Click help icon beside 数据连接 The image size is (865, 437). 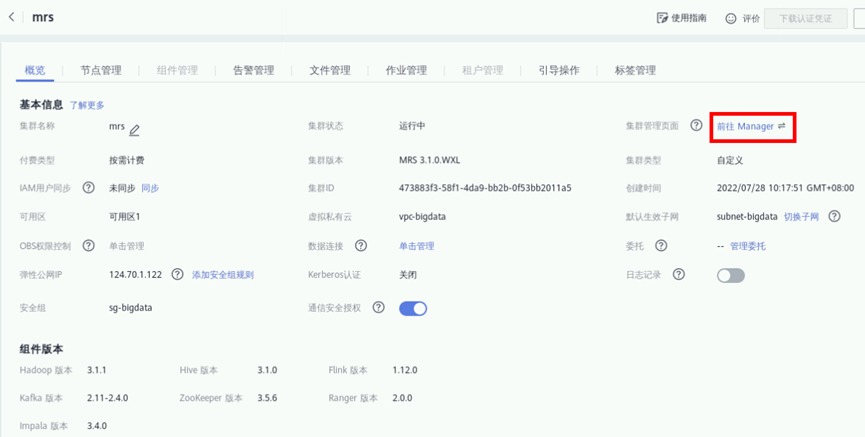361,245
